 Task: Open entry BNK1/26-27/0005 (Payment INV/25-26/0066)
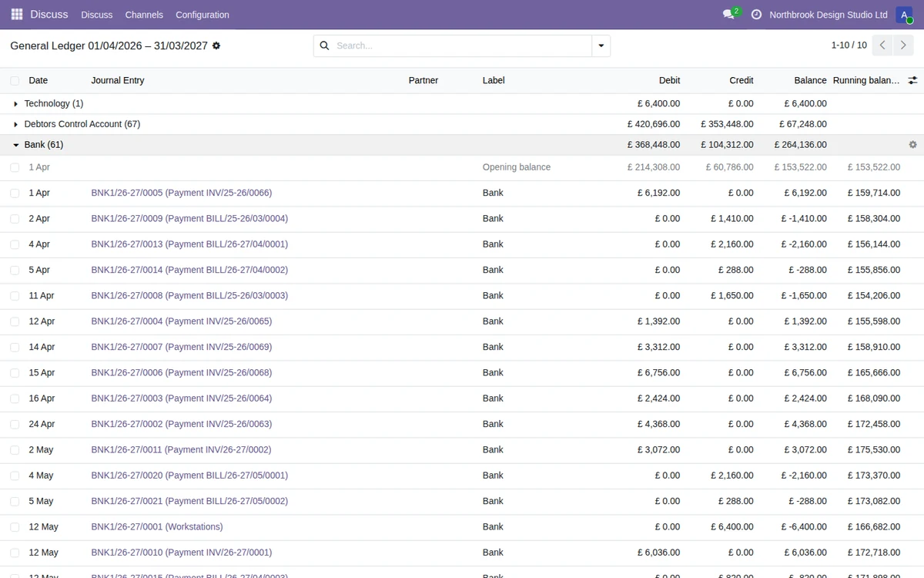click(182, 193)
